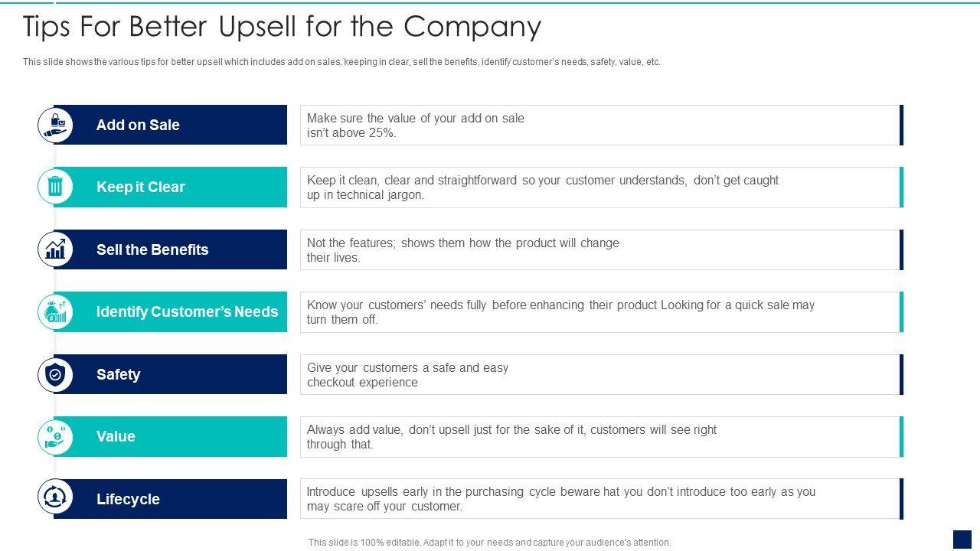Click the Add on Sale heading label
980x551 pixels.
pyautogui.click(x=138, y=125)
